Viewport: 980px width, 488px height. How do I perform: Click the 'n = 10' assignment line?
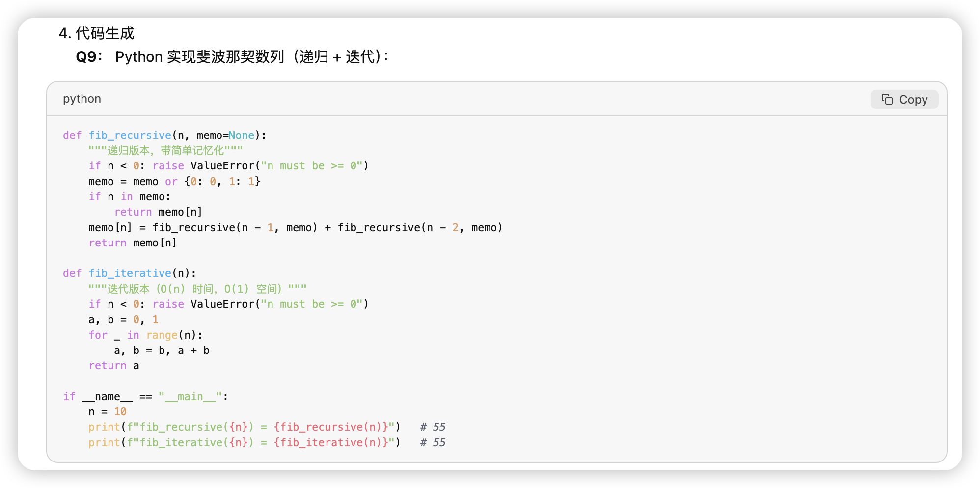coord(108,412)
